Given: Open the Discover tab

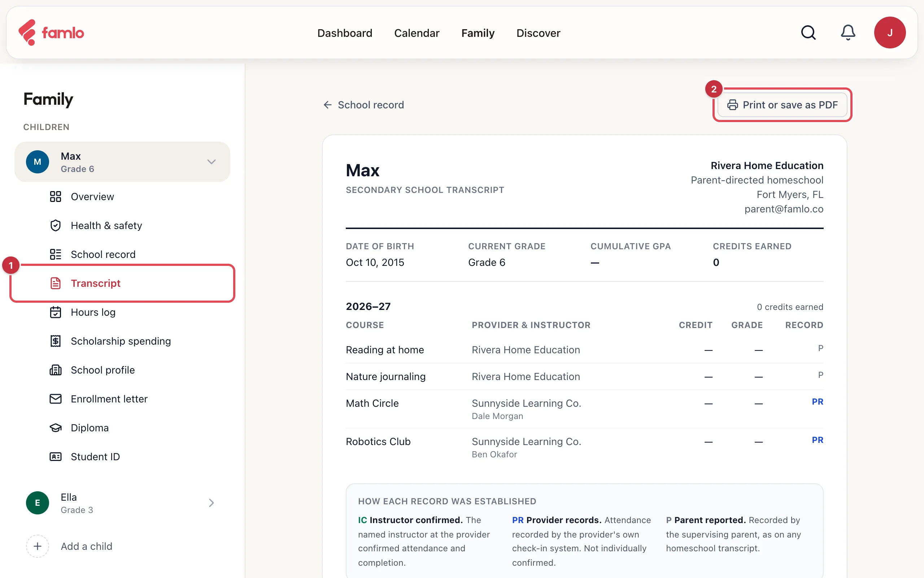Looking at the screenshot, I should pos(539,33).
